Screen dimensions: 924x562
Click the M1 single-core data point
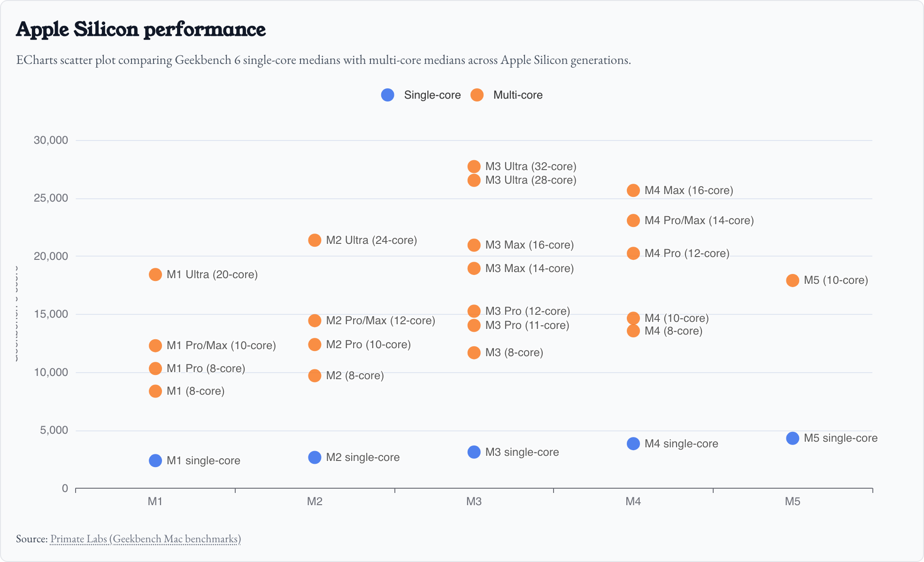(x=155, y=461)
